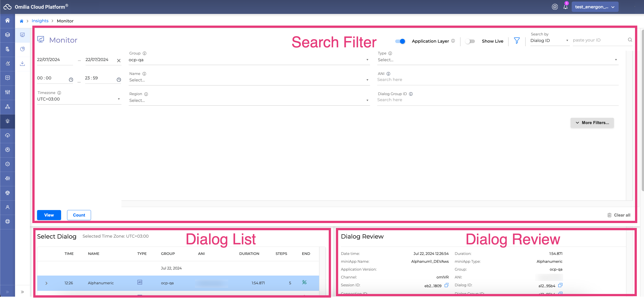The width and height of the screenshot is (644, 298).
Task: Open the test_energon user account menu
Action: point(595,7)
